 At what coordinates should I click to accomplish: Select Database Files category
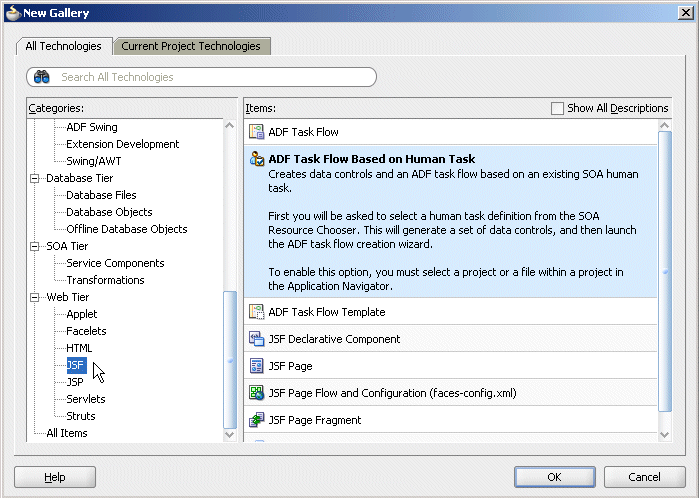[x=101, y=195]
